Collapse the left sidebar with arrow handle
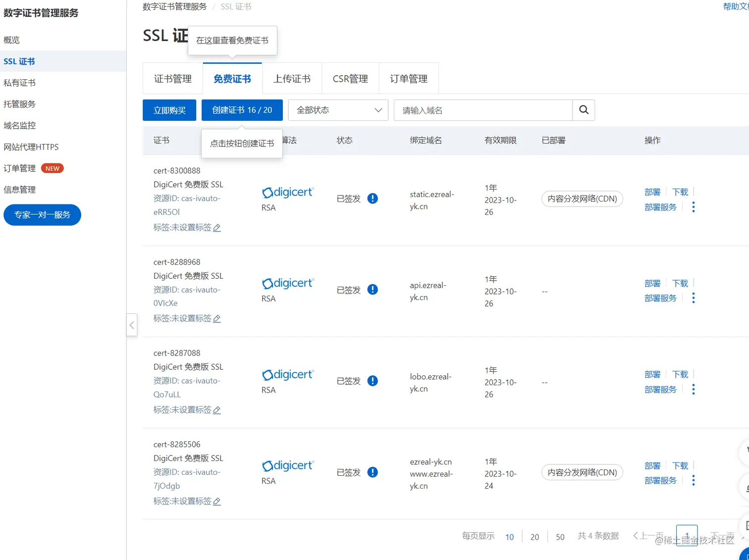 coord(132,325)
